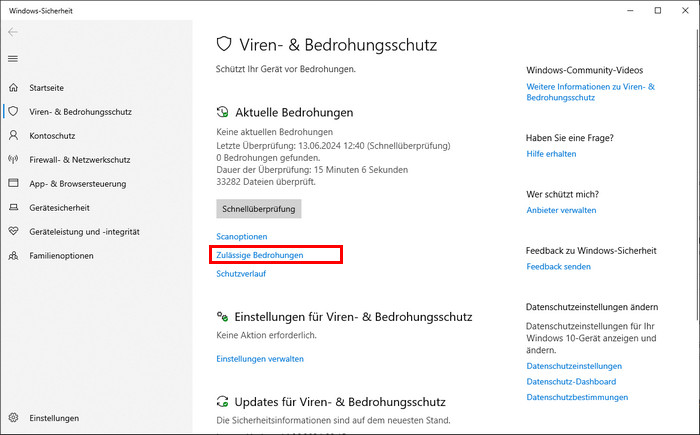Screen dimensions: 700x435
Task: Click the back arrow icon
Action: pos(13,32)
